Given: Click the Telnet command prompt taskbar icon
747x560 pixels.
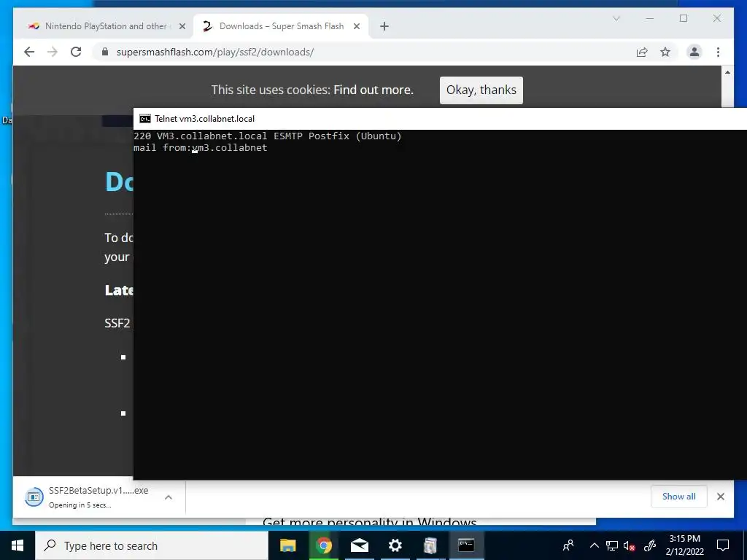Looking at the screenshot, I should click(x=466, y=545).
